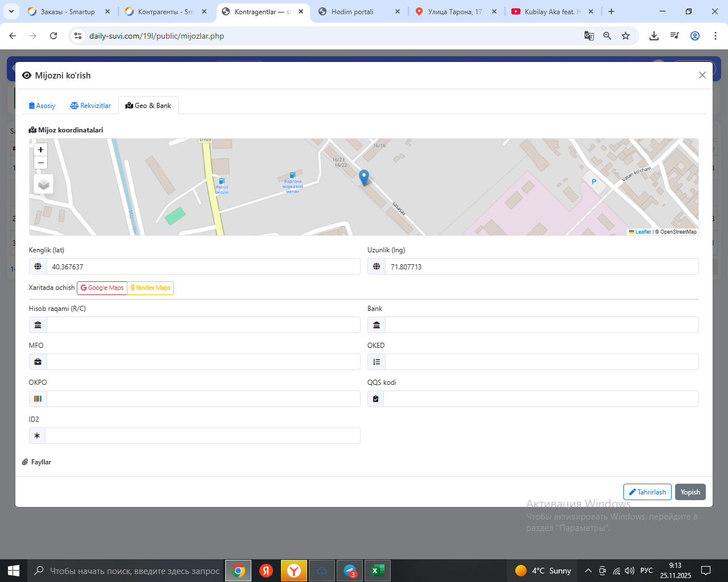Click the Kenglik (lat) input field
Screen dimensions: 728x582
pyautogui.click(x=203, y=267)
